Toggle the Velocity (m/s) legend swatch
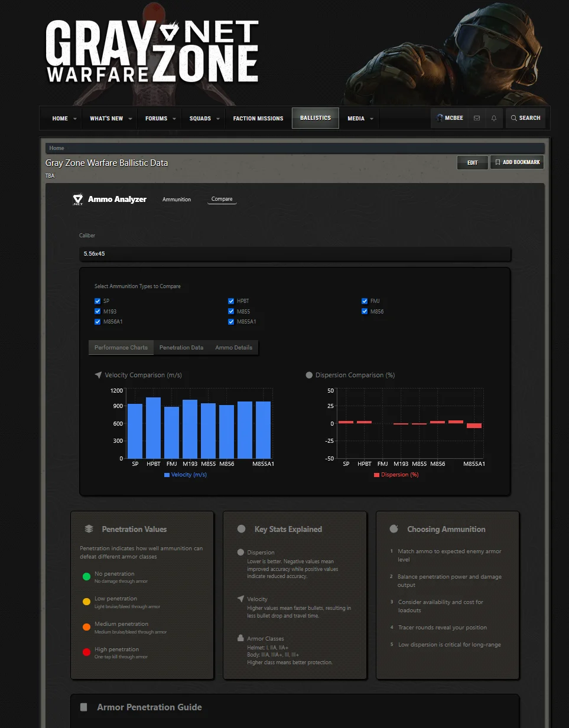This screenshot has height=728, width=569. [167, 475]
